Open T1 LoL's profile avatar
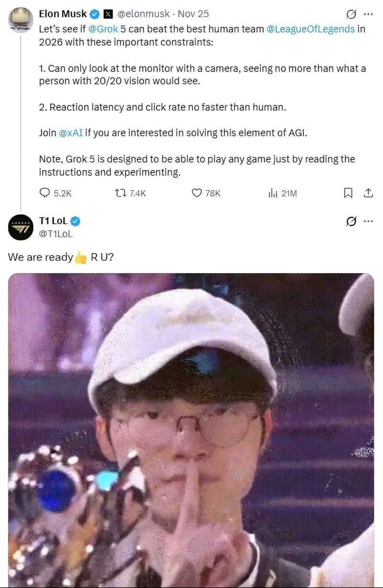Screen dimensions: 383x588 (21, 227)
